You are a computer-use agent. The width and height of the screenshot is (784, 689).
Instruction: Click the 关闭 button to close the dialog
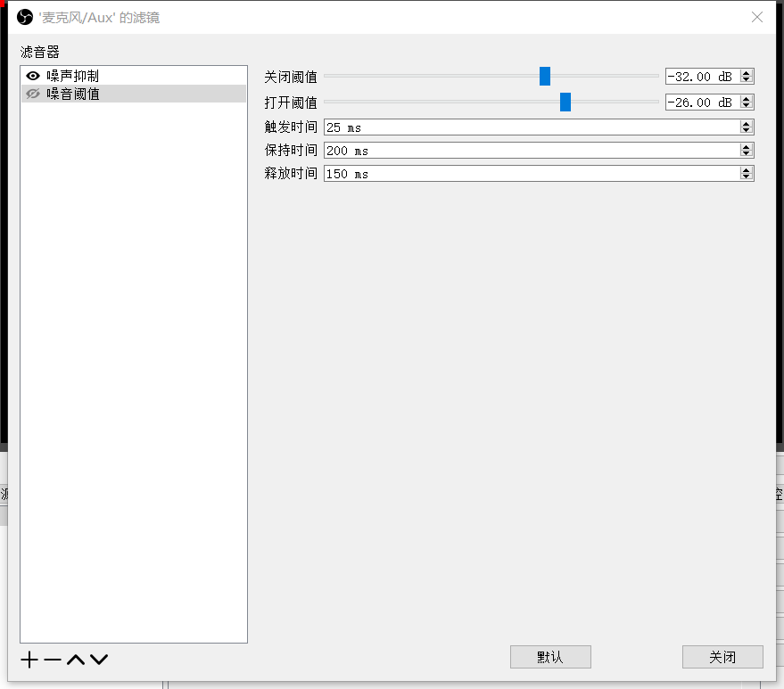pos(722,657)
